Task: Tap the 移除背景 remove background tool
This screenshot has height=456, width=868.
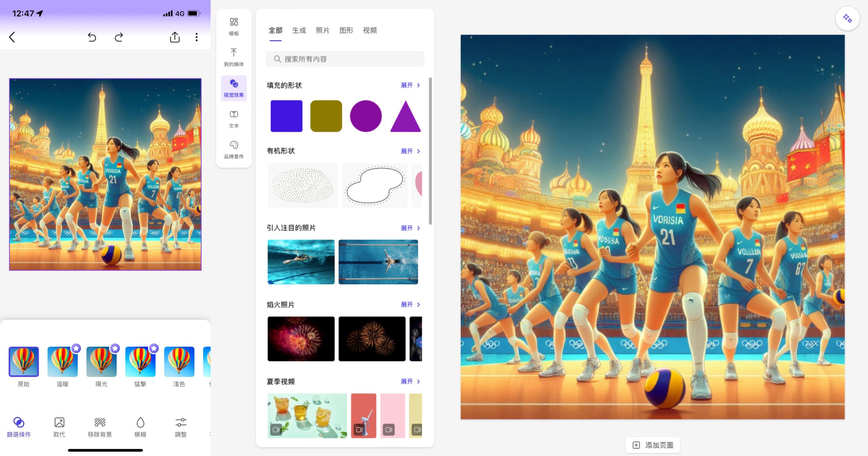Action: click(x=100, y=427)
